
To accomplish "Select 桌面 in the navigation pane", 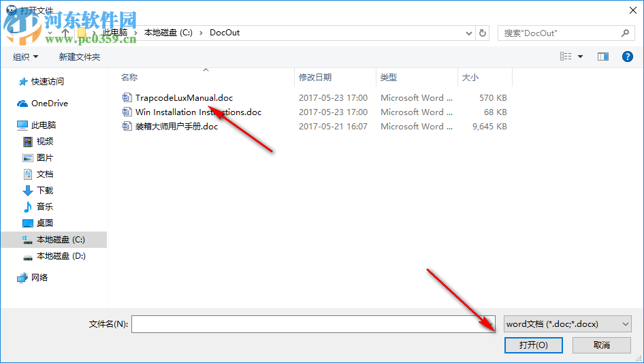I will click(45, 223).
